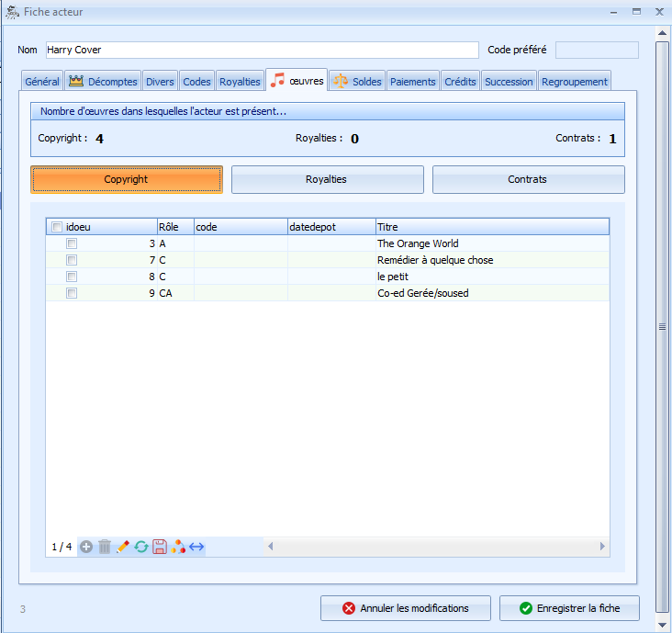Open the Décomptes tab with crown icon
Viewport: 672px width, 633px height.
point(103,81)
